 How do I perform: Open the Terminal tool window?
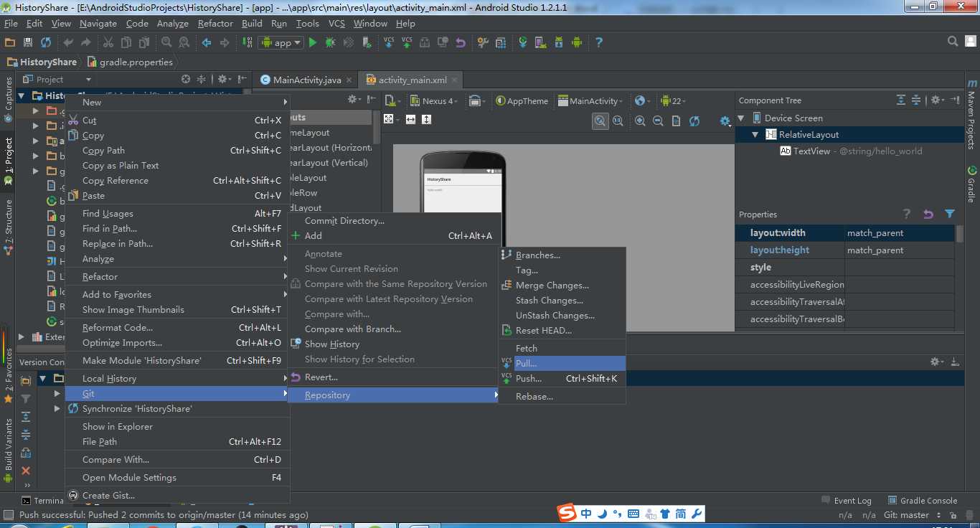pyautogui.click(x=43, y=501)
